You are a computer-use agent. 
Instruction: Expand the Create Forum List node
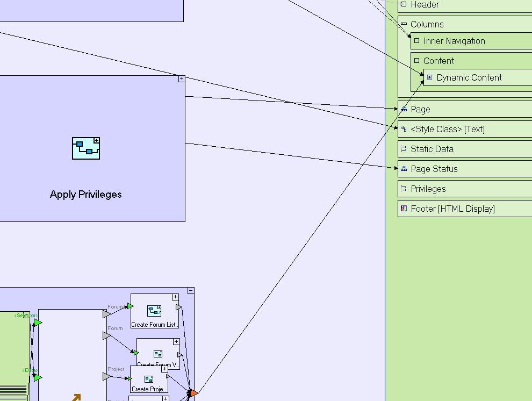click(175, 297)
